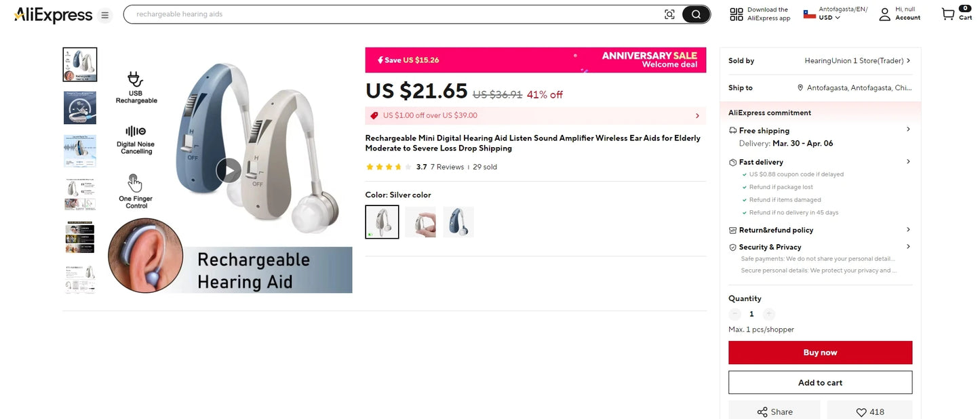Click the account profile icon
Image resolution: width=980 pixels, height=419 pixels.
point(884,14)
